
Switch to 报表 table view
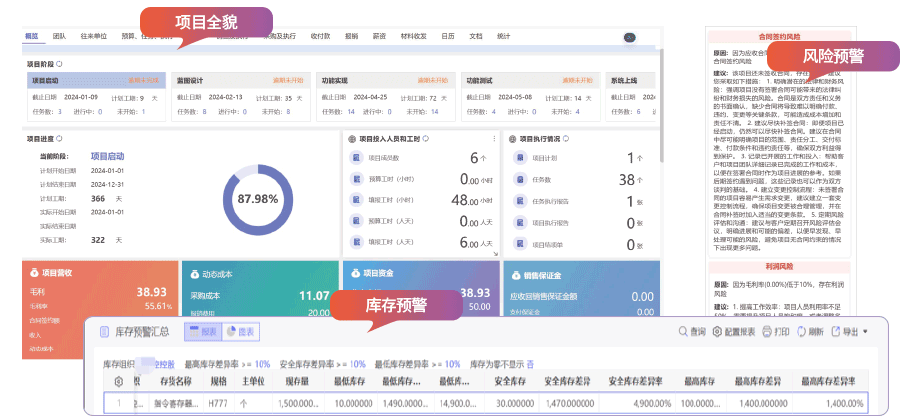coord(201,332)
